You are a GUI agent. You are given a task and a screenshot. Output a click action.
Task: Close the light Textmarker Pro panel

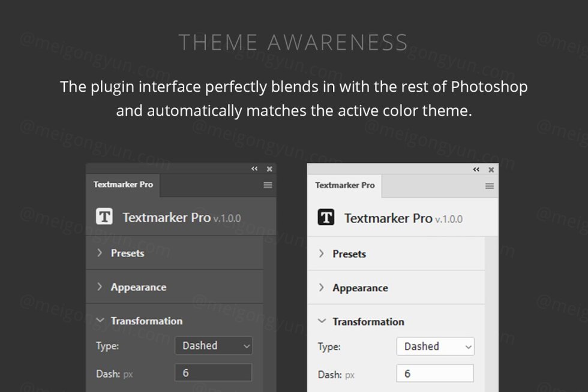tap(491, 170)
